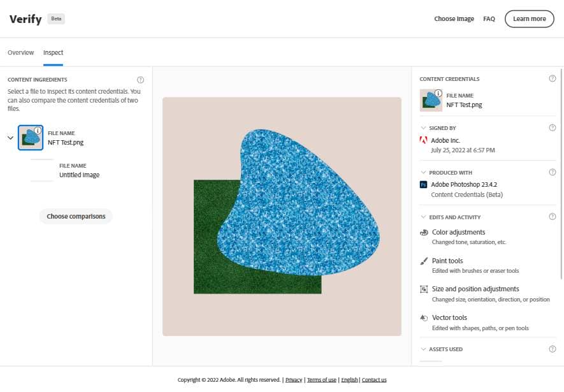Click the Color adjustments icon
Viewport: 564px width, 392px height.
click(424, 232)
